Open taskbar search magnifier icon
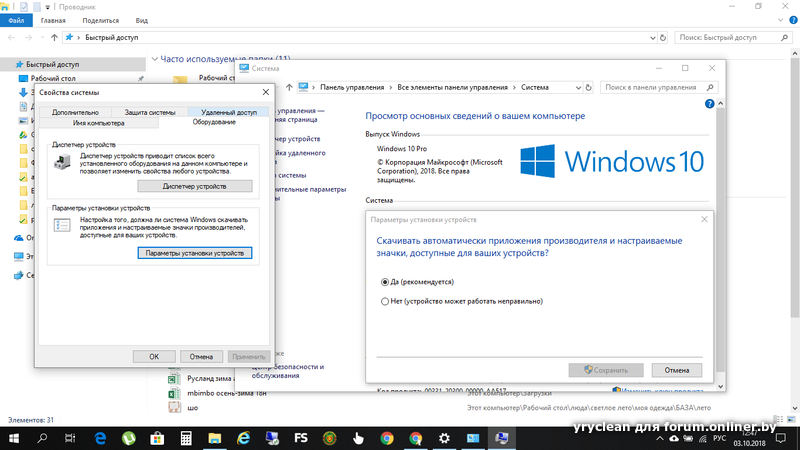 (x=43, y=438)
